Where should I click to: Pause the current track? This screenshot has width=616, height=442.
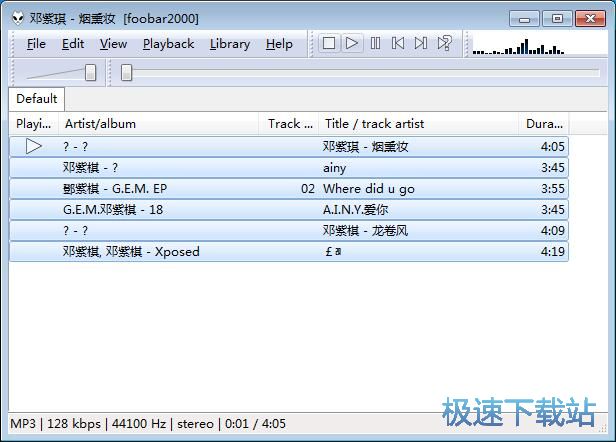(x=375, y=43)
